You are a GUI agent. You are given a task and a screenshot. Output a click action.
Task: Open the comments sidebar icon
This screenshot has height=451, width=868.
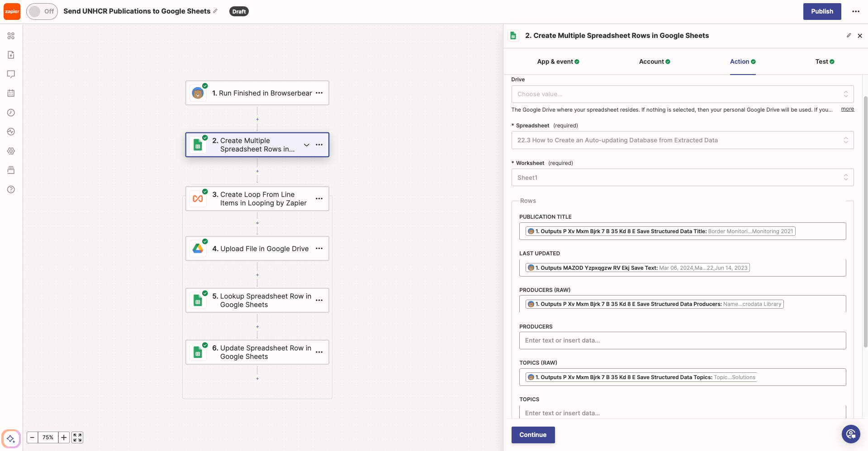(x=11, y=74)
